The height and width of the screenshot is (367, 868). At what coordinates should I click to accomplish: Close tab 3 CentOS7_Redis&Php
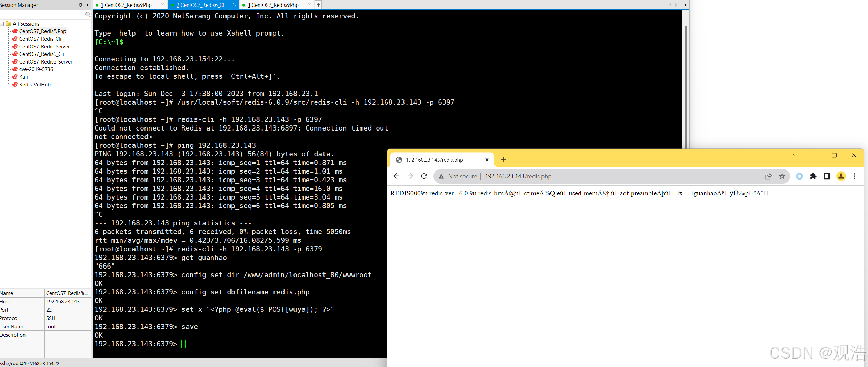point(309,5)
